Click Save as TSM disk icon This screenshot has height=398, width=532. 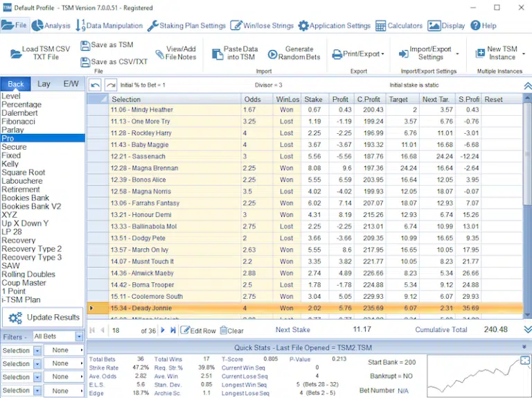click(85, 46)
